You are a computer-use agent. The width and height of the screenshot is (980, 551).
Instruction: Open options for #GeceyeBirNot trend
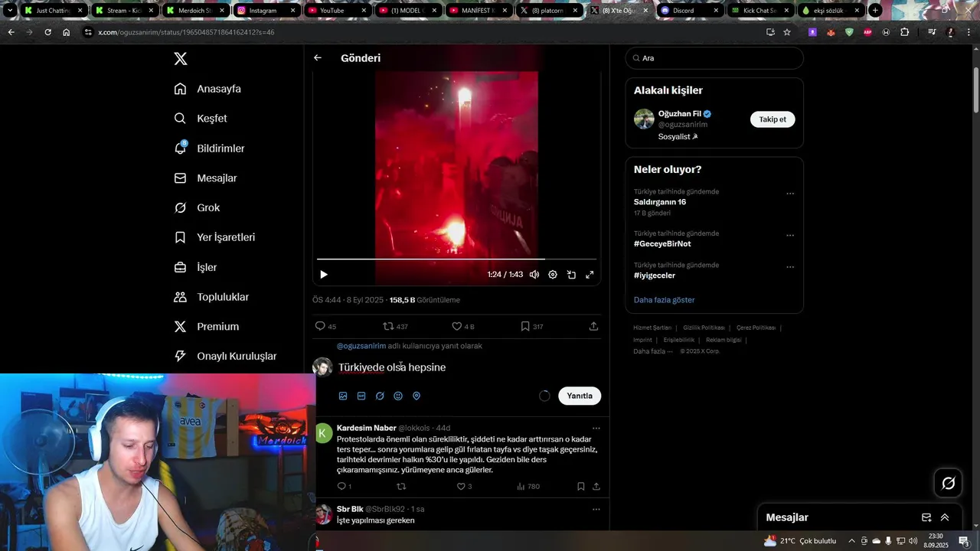[790, 236]
